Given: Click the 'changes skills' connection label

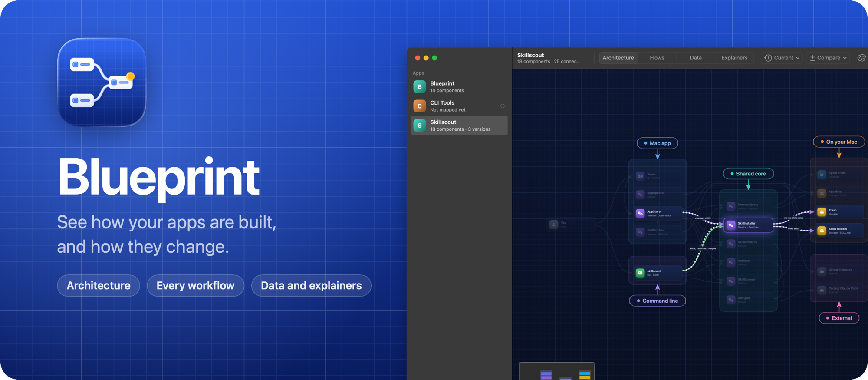Looking at the screenshot, I should pyautogui.click(x=703, y=218).
